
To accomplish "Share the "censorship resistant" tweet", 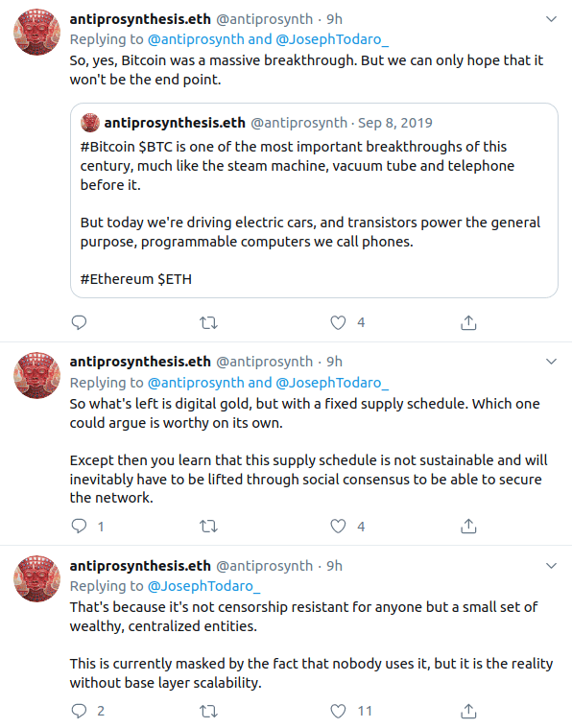I will coord(468,711).
